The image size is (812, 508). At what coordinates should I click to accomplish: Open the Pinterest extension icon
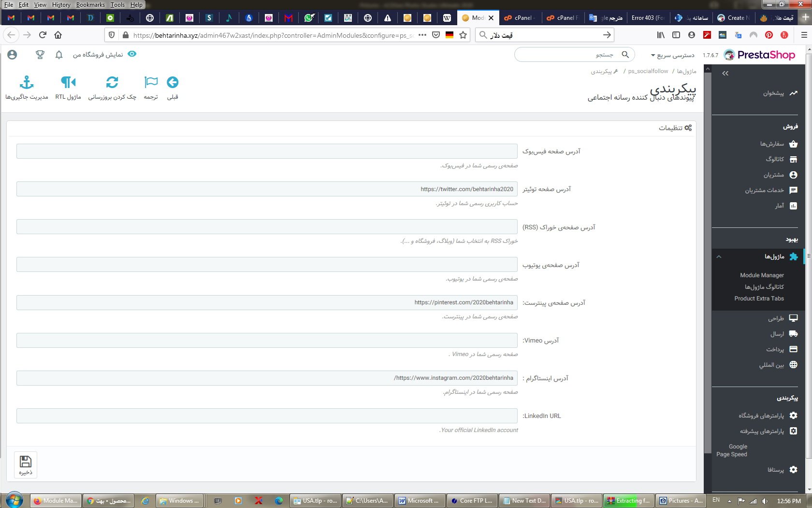(769, 35)
